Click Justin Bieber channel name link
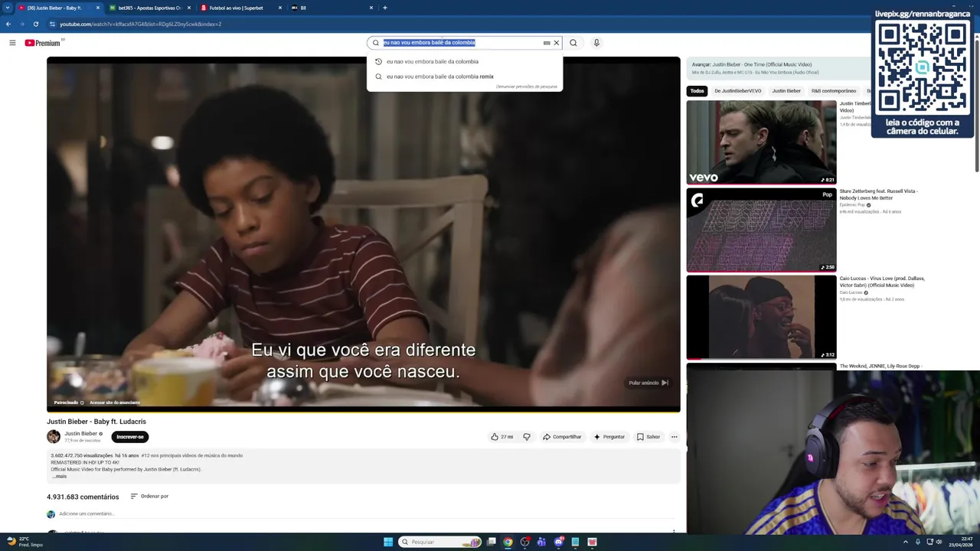 tap(80, 434)
